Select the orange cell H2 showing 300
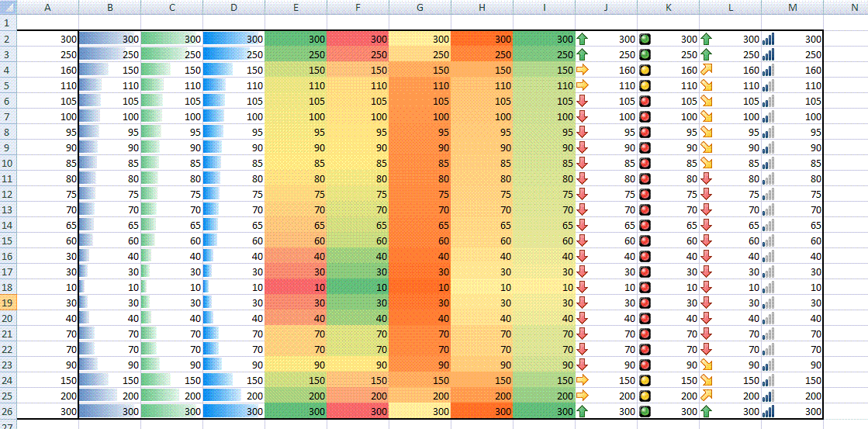 [x=482, y=39]
